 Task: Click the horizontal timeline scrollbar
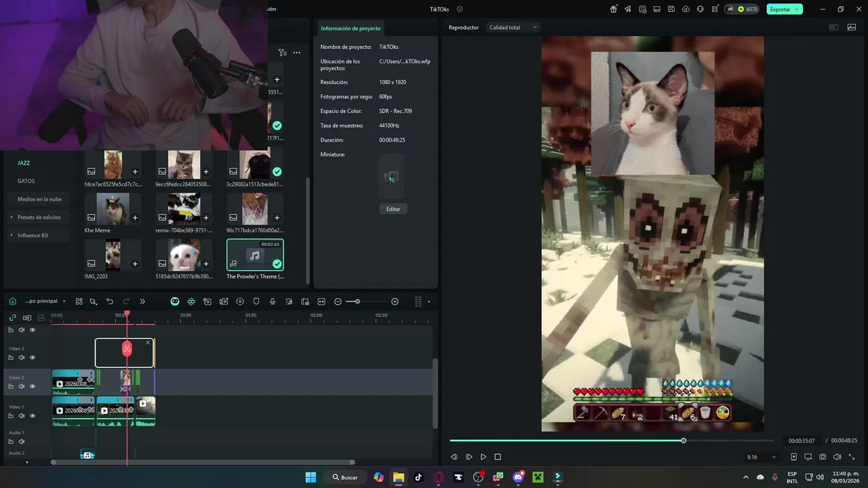pyautogui.click(x=203, y=462)
